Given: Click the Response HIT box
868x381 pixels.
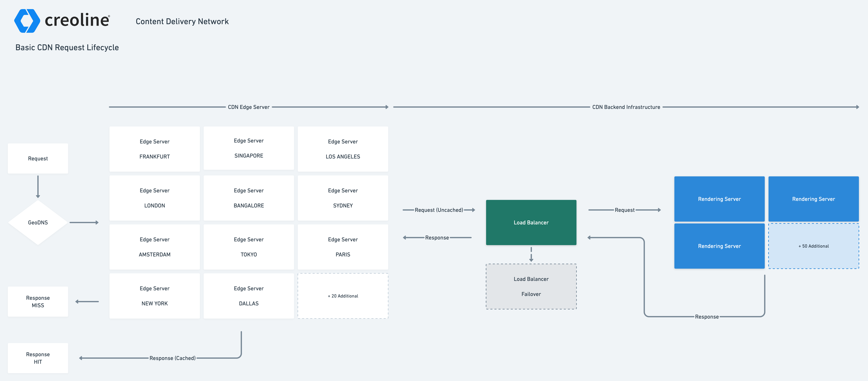Looking at the screenshot, I should [x=38, y=358].
